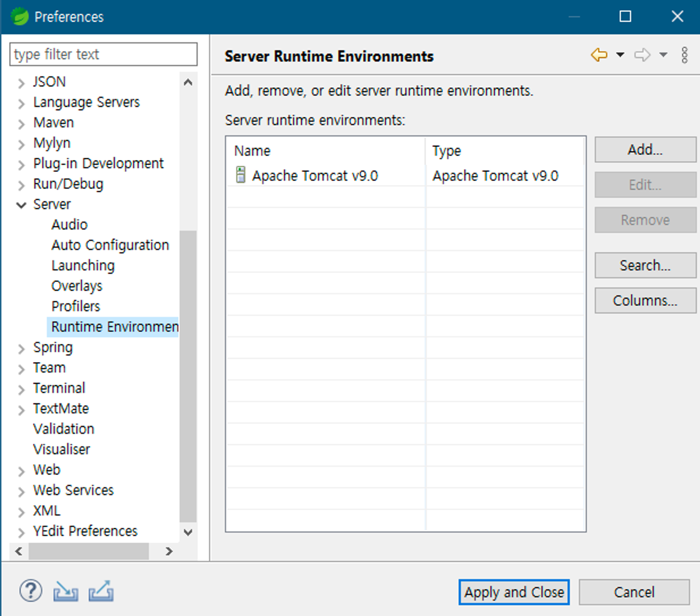The height and width of the screenshot is (616, 700).
Task: Expand the Spring preferences node
Action: point(21,349)
